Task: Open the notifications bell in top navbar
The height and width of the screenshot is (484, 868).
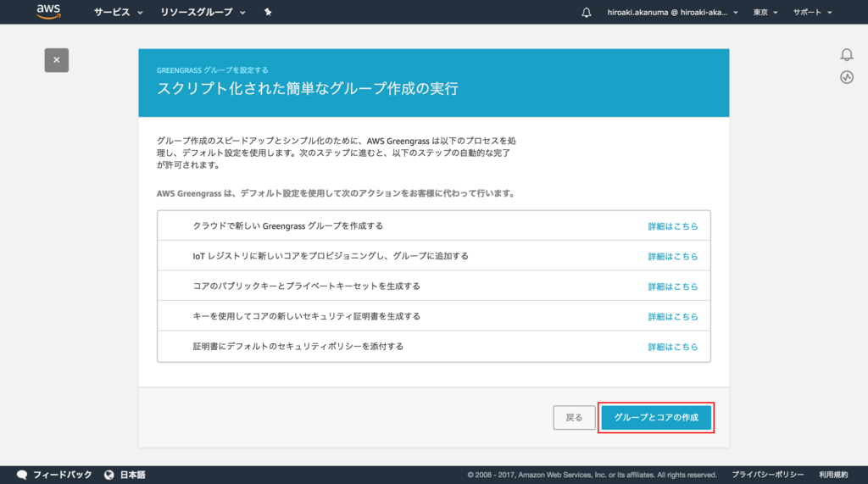Action: click(x=587, y=12)
